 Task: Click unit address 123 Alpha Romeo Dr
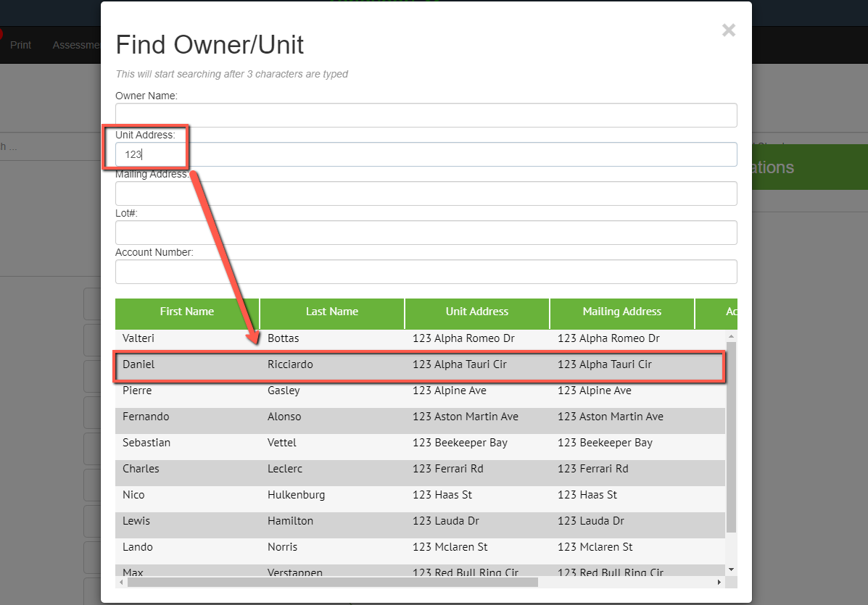click(x=463, y=338)
